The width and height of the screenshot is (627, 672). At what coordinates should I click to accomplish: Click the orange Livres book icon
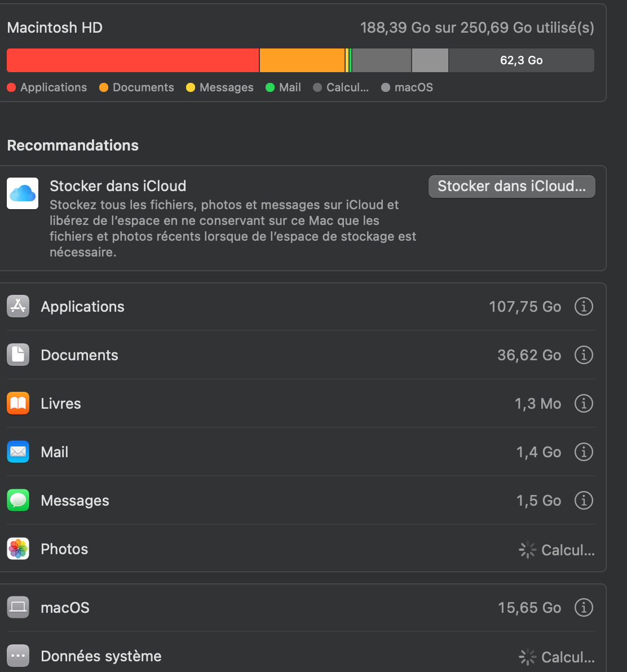click(x=18, y=404)
